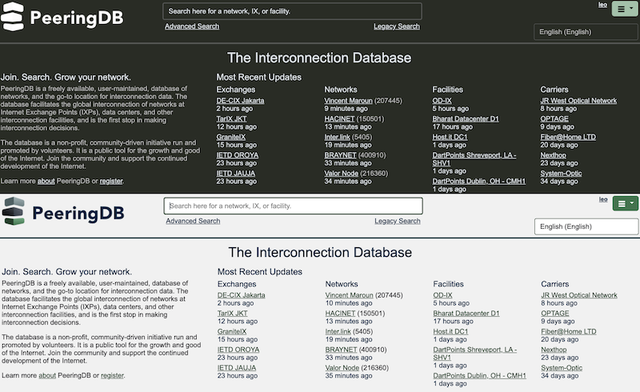640x392 pixels.
Task: Open DartPoints Dublin, OH - CMH1 in light section
Action: (x=479, y=376)
